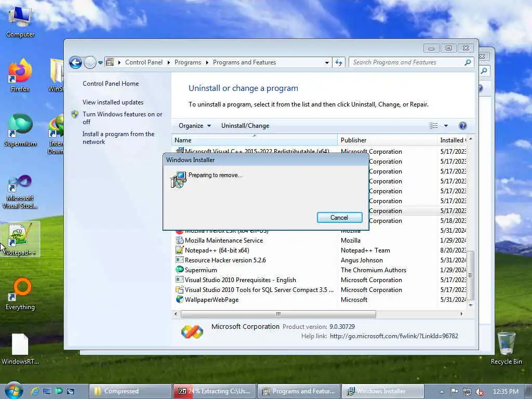Click the Search Programs and Features field
Image resolution: width=532 pixels, height=399 pixels.
406,62
